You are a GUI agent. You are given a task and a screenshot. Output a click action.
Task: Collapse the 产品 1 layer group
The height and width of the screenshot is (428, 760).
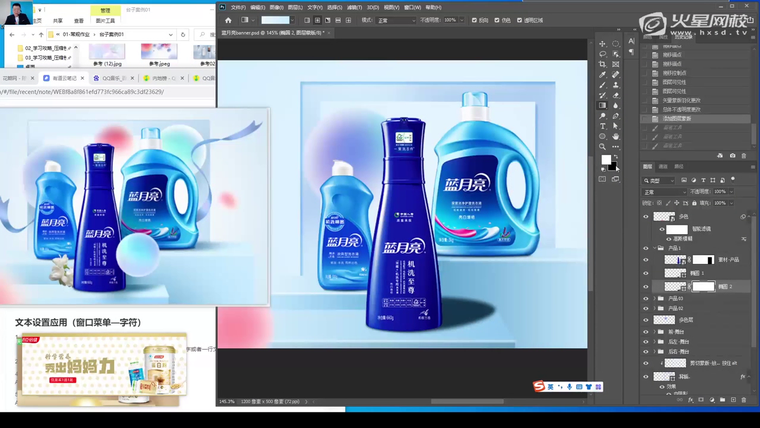pos(657,248)
